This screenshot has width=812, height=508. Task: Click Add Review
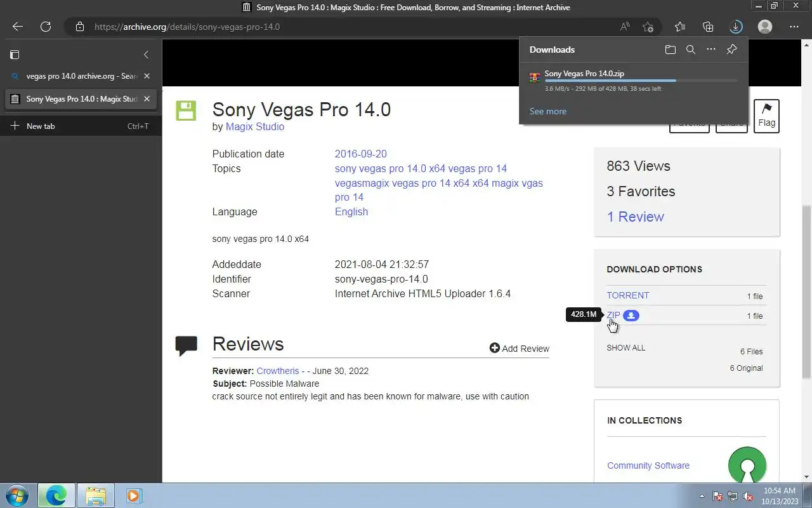520,349
